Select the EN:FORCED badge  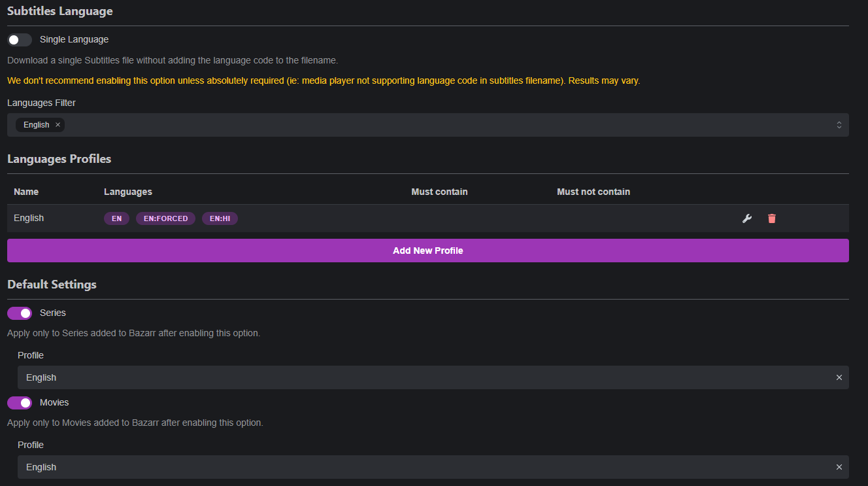pyautogui.click(x=165, y=218)
